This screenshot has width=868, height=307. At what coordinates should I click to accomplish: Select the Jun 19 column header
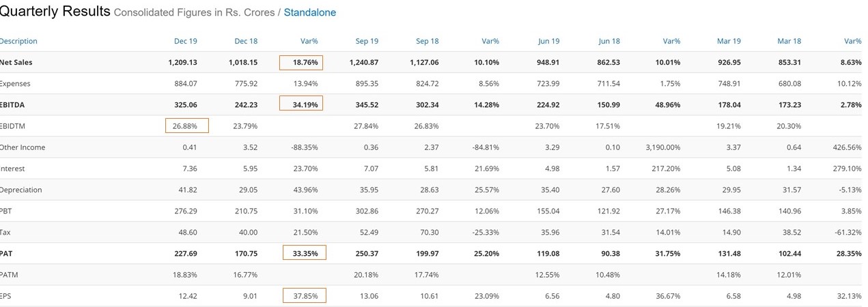click(548, 41)
